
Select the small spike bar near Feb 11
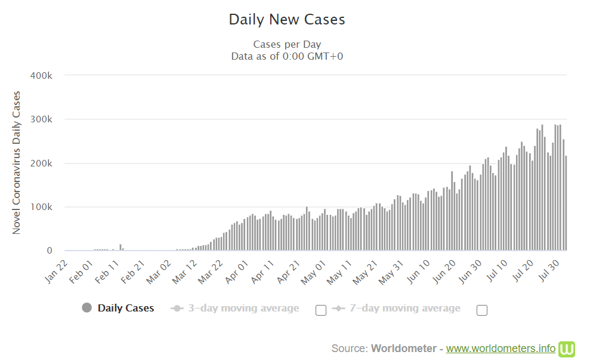(x=121, y=247)
